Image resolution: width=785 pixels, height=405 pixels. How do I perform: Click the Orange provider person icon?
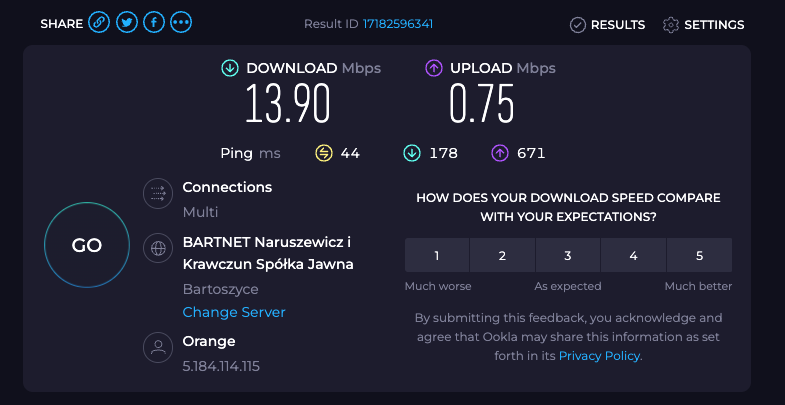tap(158, 347)
